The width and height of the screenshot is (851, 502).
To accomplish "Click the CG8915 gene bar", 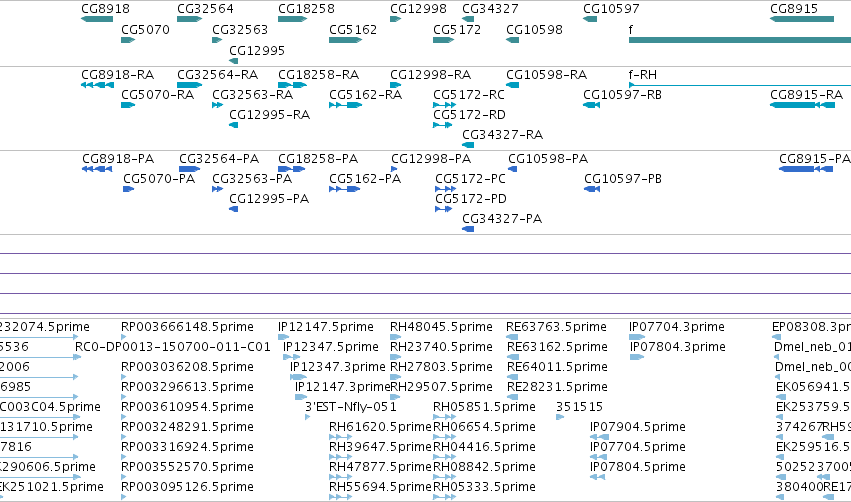I will click(802, 19).
